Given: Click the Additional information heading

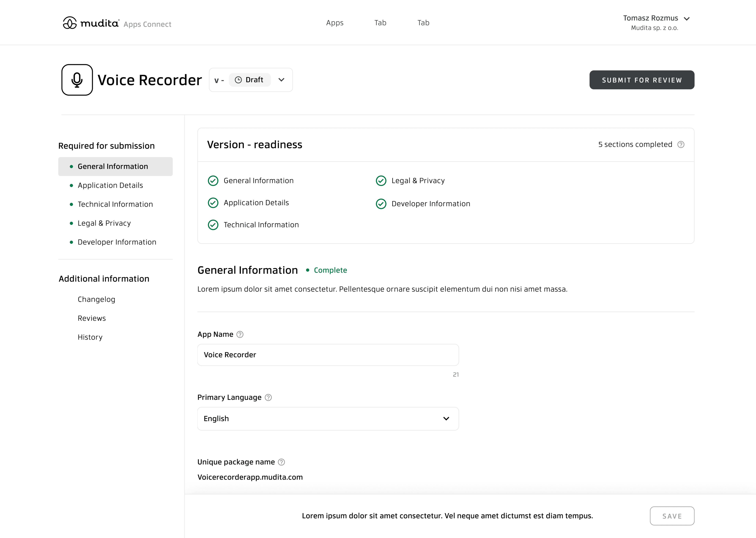Looking at the screenshot, I should click(x=104, y=279).
